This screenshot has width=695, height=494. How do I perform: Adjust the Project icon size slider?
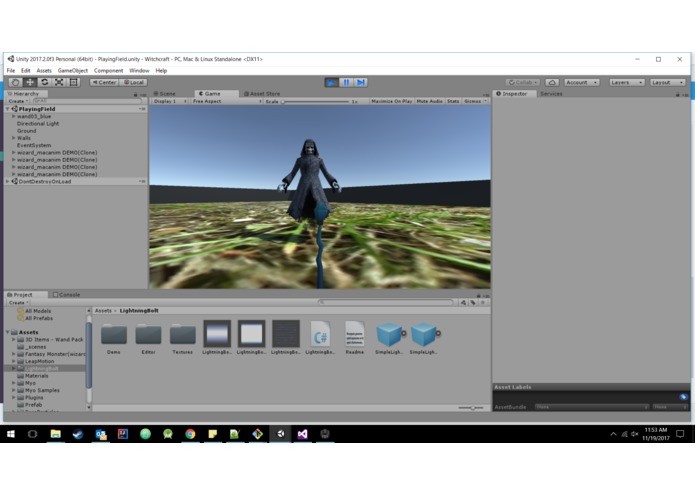[471, 408]
